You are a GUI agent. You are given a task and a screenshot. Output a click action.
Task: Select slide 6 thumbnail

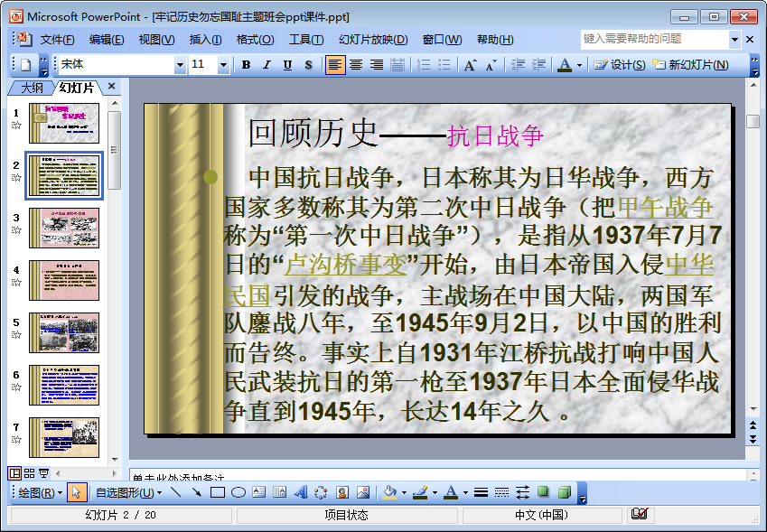coord(64,386)
